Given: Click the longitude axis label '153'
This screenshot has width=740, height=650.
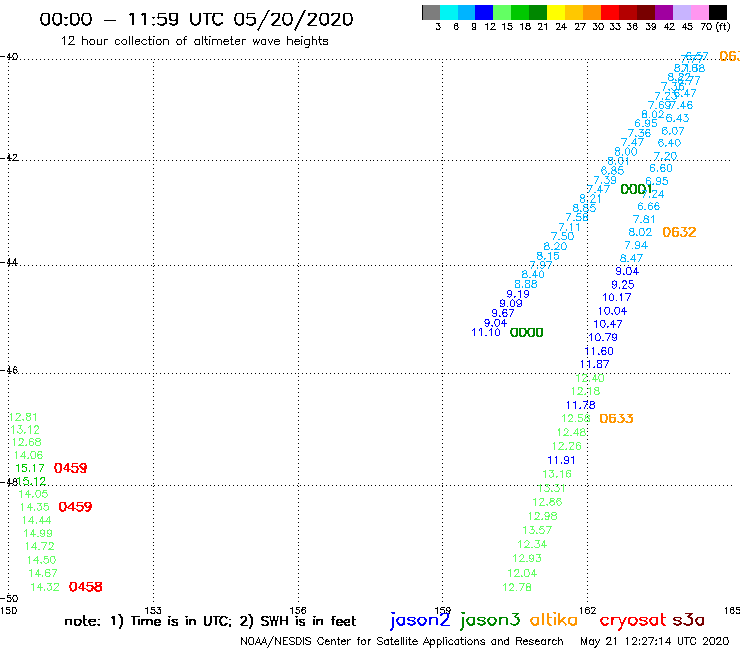Looking at the screenshot, I should coord(153,610).
